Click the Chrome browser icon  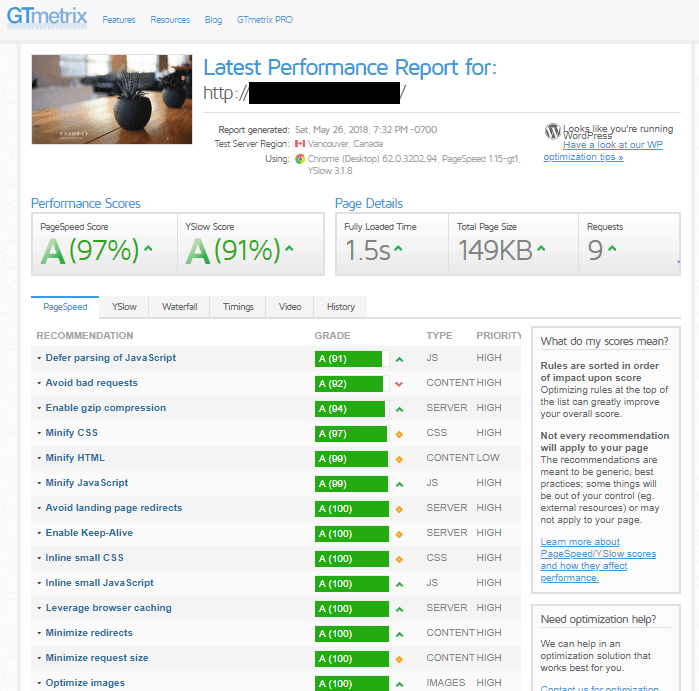click(x=300, y=159)
